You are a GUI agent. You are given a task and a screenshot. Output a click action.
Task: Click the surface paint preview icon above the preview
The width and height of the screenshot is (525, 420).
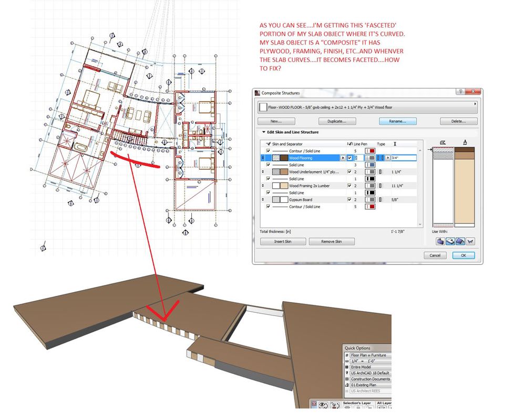pyautogui.click(x=465, y=142)
